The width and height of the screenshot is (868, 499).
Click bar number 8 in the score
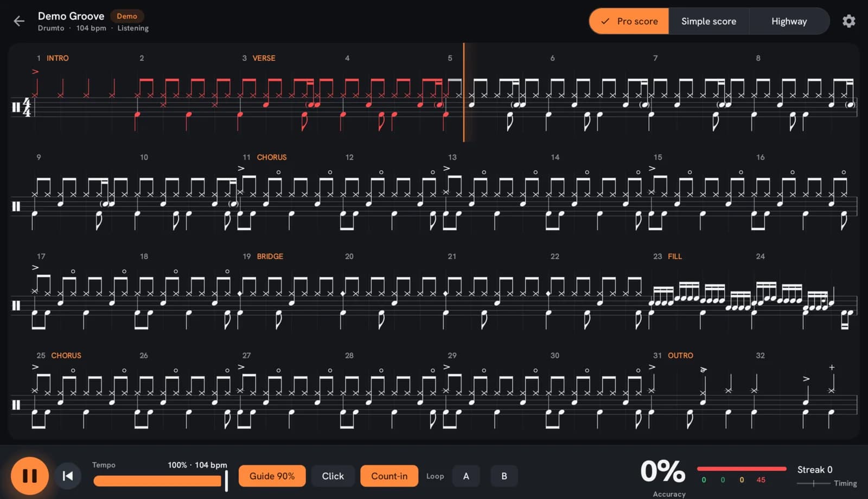tap(758, 58)
